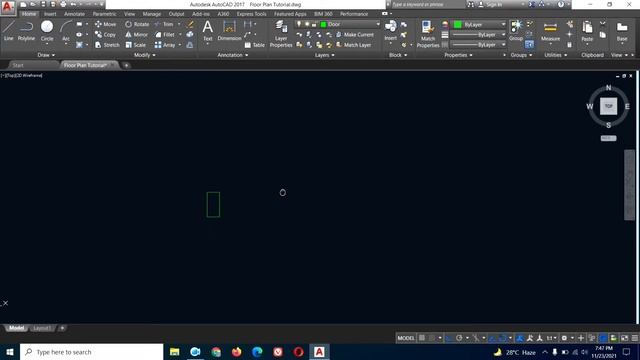Screen dimensions: 640x360
Task: Click the keyword search field
Action: (427, 4)
